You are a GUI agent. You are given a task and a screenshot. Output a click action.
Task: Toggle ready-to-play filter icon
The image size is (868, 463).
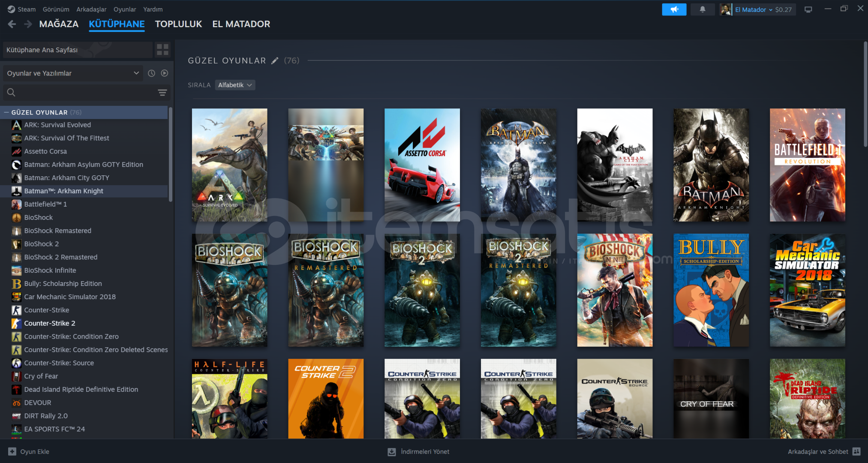[165, 73]
